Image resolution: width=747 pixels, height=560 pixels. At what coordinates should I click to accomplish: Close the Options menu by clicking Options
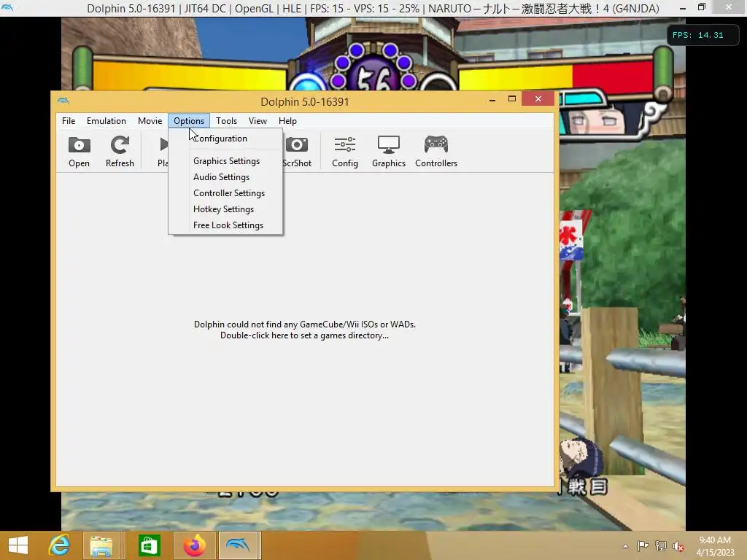click(x=189, y=121)
